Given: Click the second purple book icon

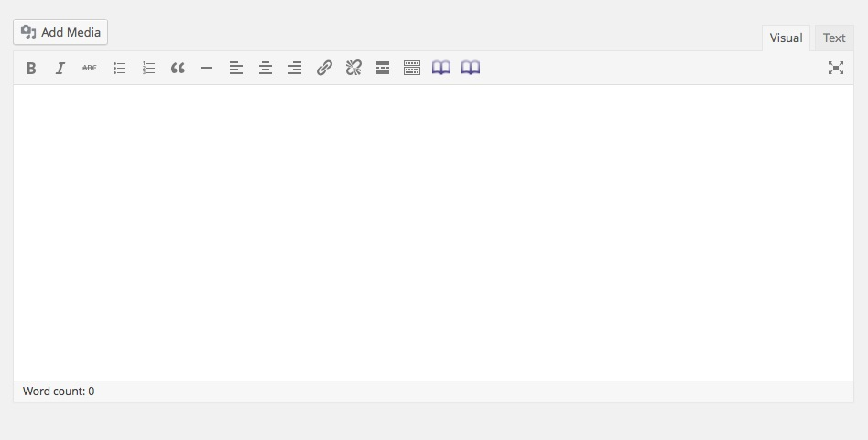Looking at the screenshot, I should [471, 68].
